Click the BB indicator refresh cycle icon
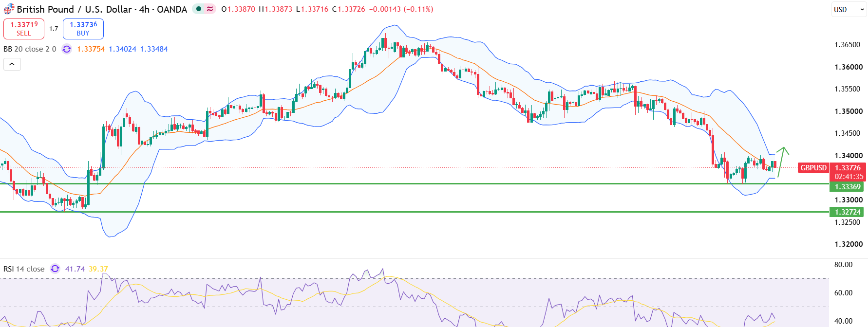868x327 pixels. 67,49
